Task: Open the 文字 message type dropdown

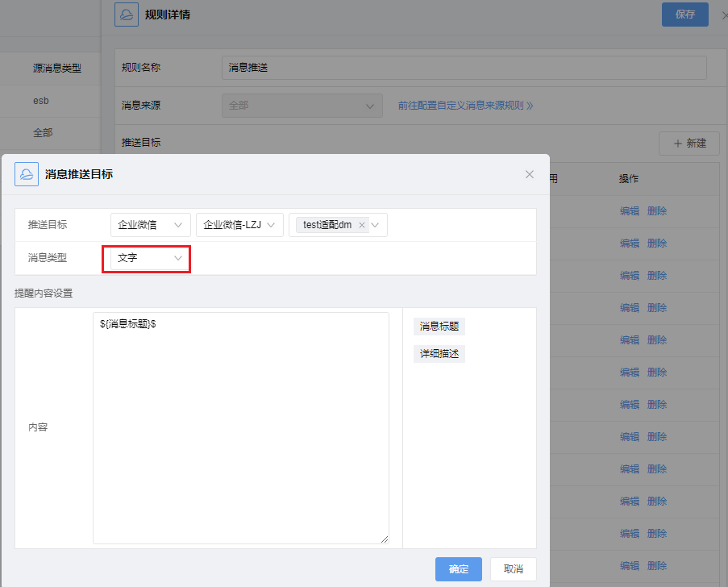Action: click(x=149, y=258)
